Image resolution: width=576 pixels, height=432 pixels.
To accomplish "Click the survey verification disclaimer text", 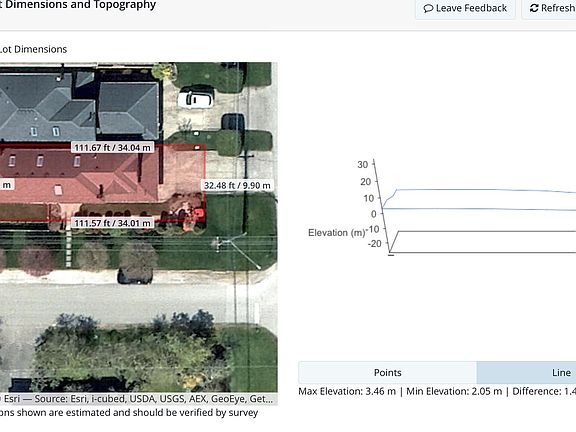I will coord(129,413).
